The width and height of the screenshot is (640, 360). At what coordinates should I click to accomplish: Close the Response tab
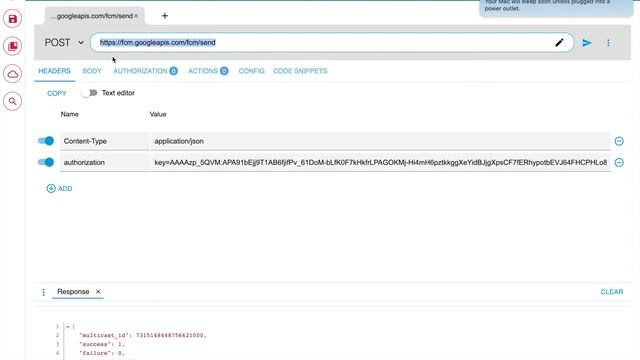coord(98,291)
